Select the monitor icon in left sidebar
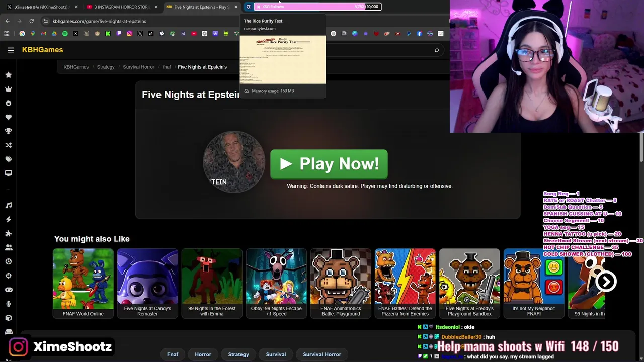Screen dimensions: 644x362 pos(9,173)
